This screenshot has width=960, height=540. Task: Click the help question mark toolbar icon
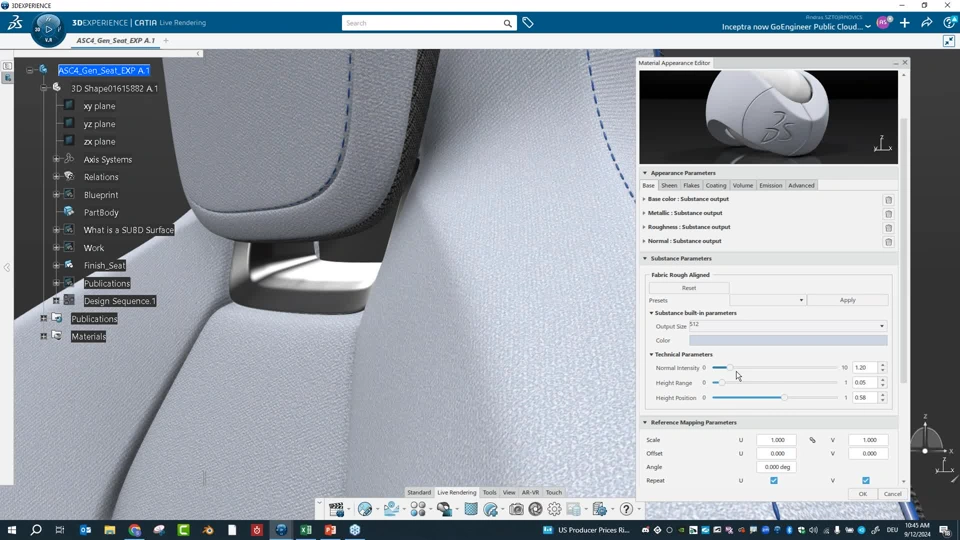tap(626, 510)
